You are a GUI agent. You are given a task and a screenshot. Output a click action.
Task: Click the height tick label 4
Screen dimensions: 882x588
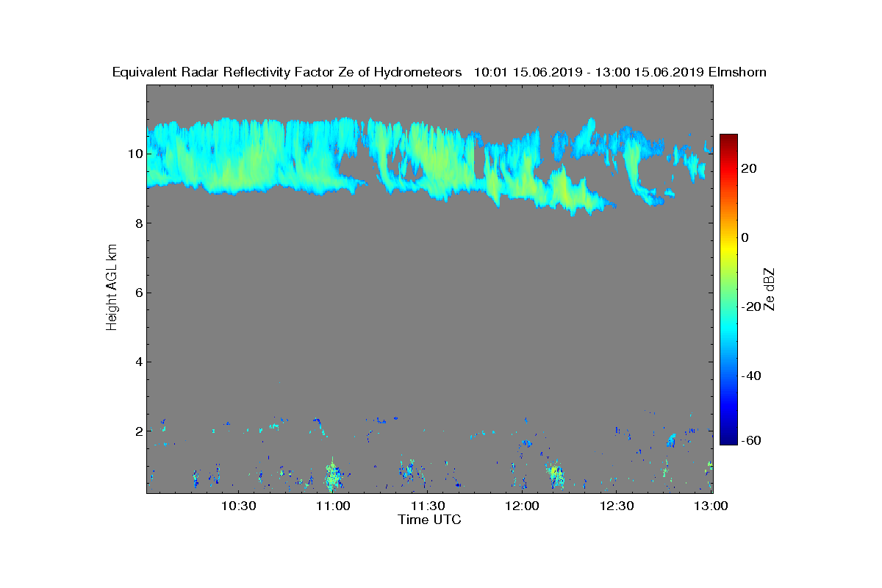tap(138, 362)
